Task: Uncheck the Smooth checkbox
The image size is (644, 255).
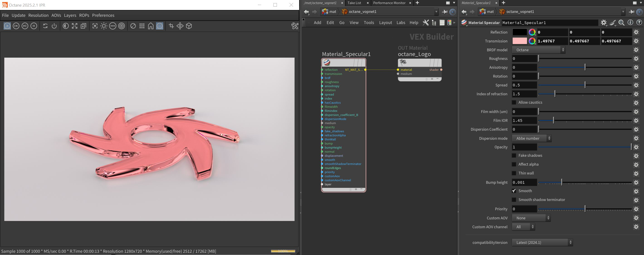Action: click(x=514, y=191)
